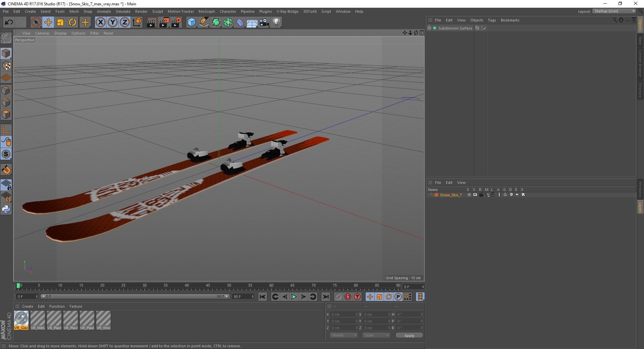
Task: Switch to Texture mode
Action: pyautogui.click(x=6, y=66)
